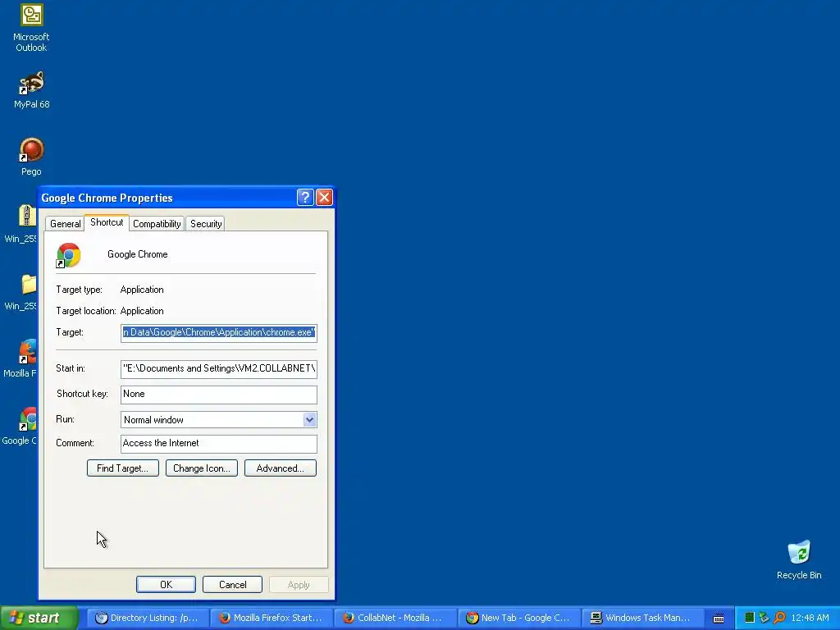Open the Advanced shortcut options
This screenshot has height=630, width=840.
coord(281,468)
